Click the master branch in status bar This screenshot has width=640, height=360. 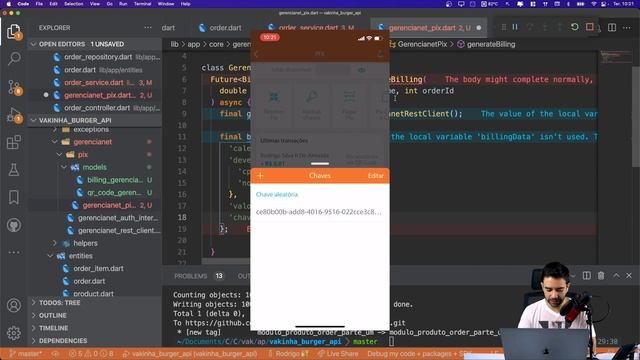point(25,353)
